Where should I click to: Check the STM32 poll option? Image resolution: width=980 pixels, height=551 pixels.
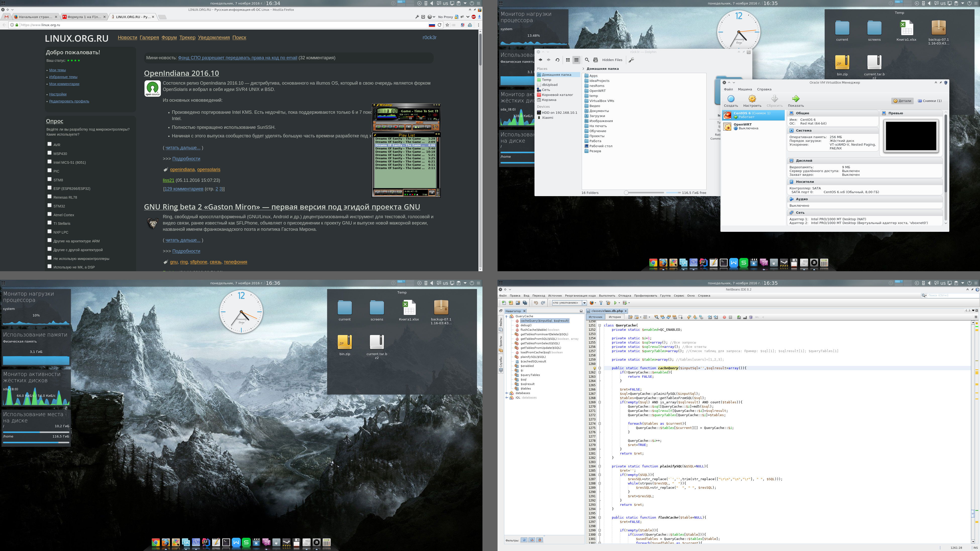[50, 205]
